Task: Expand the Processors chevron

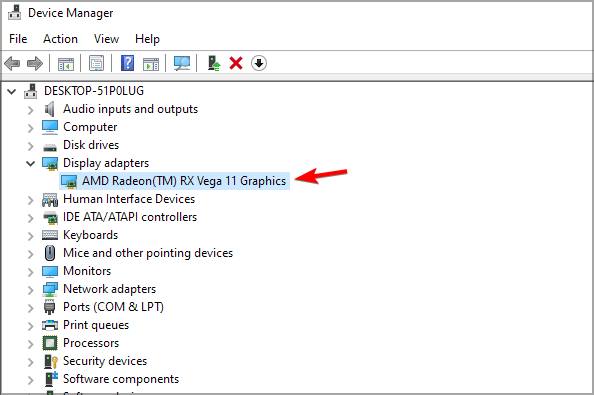Action: point(31,344)
